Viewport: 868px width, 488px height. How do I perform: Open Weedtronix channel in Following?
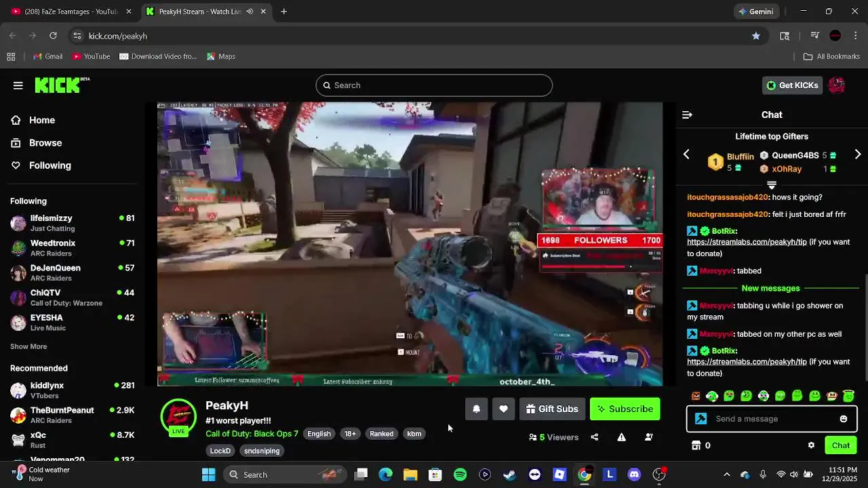point(72,248)
